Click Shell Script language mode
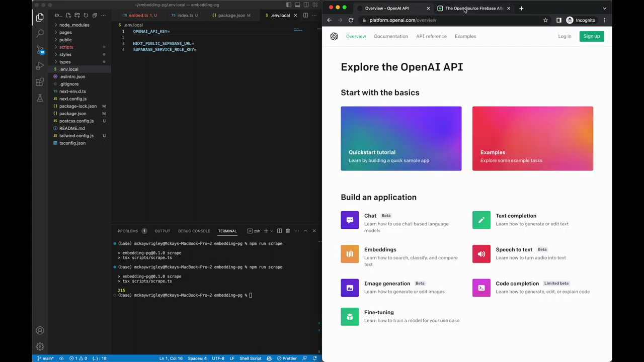 click(251, 358)
